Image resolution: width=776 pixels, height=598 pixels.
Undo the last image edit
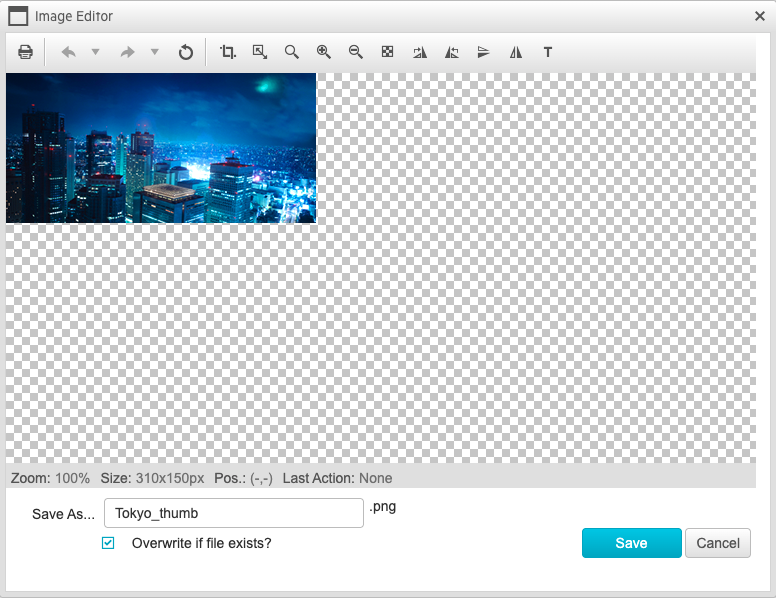point(68,52)
